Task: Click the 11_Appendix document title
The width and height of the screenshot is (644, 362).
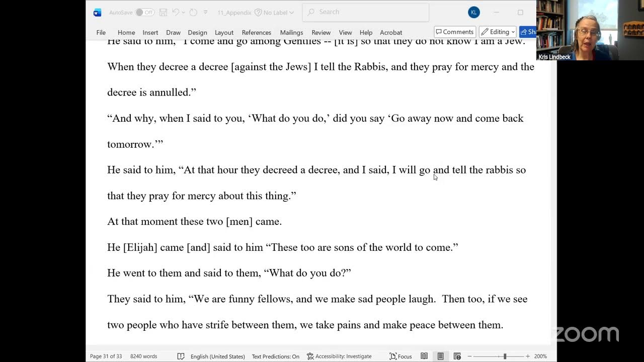Action: [x=234, y=13]
